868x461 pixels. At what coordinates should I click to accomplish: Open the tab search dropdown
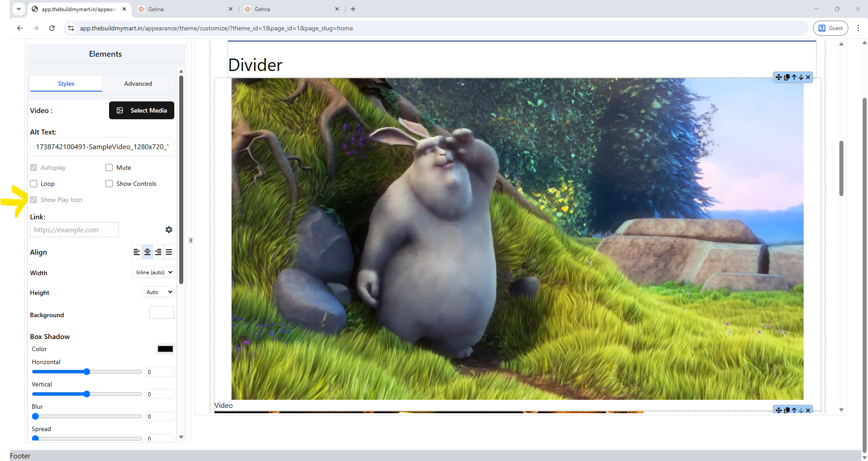[19, 9]
